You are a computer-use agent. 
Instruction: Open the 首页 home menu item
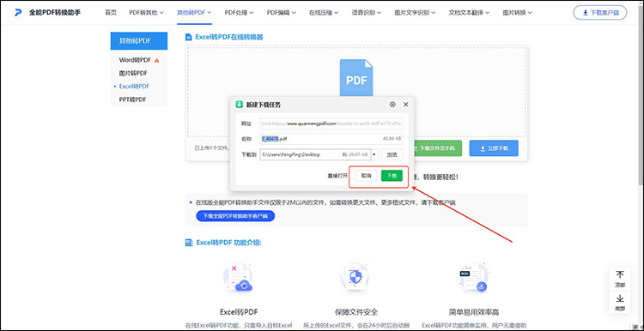[111, 13]
